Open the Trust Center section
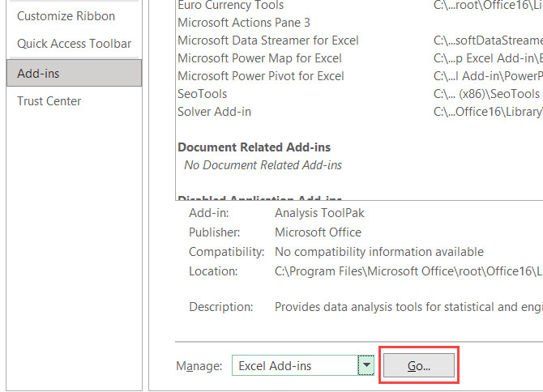This screenshot has height=392, width=543. click(49, 101)
